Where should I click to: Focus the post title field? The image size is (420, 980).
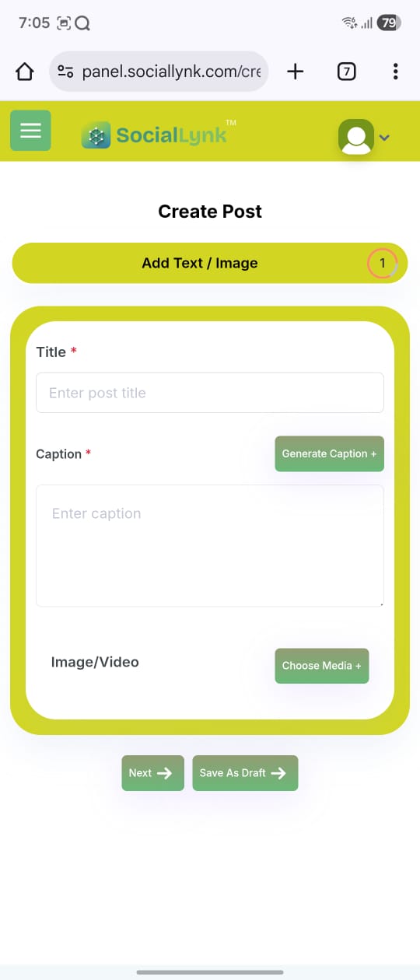210,393
